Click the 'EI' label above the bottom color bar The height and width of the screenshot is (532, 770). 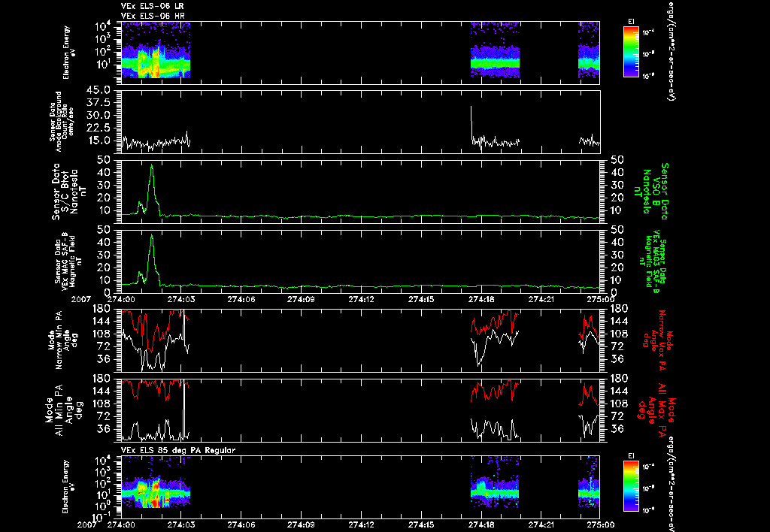coord(631,456)
